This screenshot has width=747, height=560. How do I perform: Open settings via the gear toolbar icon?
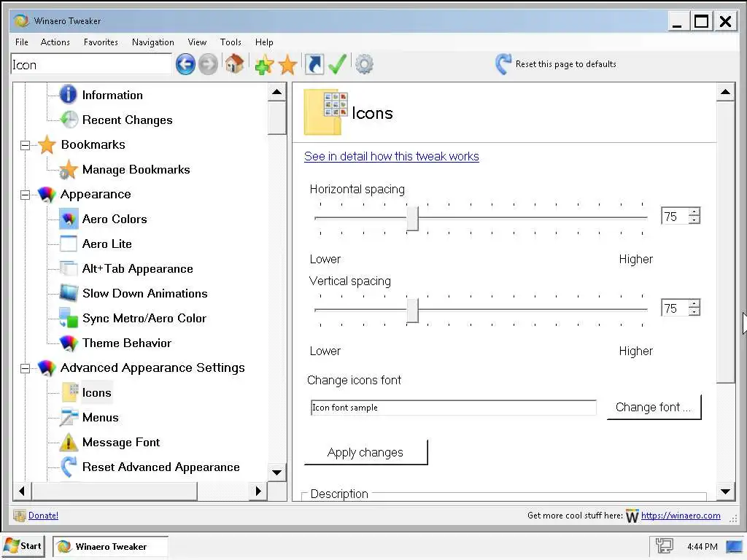(365, 64)
